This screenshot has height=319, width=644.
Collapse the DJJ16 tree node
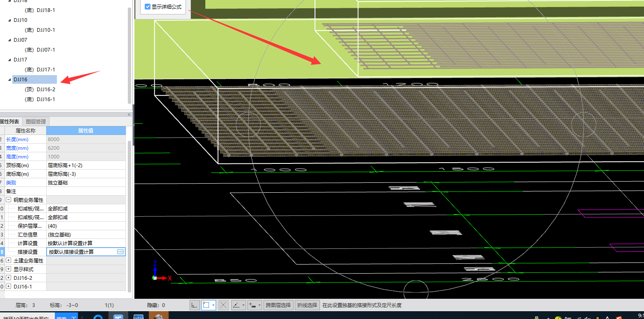coord(9,80)
